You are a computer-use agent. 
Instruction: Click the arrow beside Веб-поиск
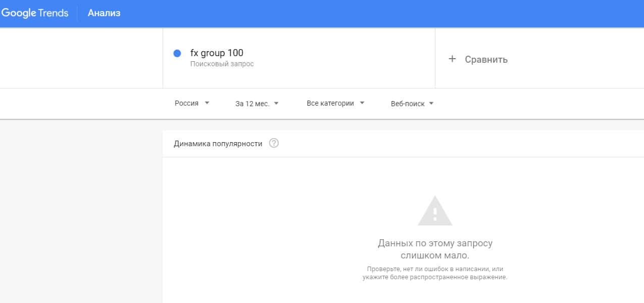[431, 104]
